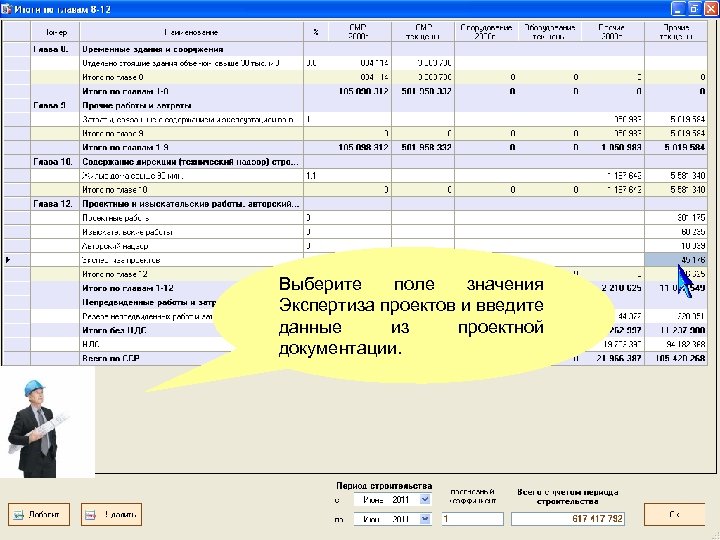Click the engineer assistant image

point(38,428)
